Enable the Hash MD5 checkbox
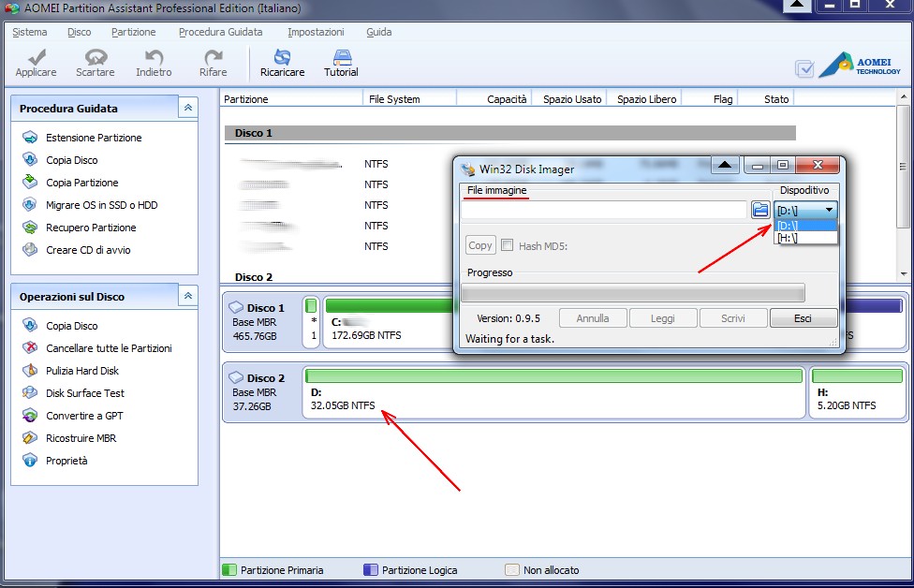Image resolution: width=914 pixels, height=588 pixels. pos(508,245)
